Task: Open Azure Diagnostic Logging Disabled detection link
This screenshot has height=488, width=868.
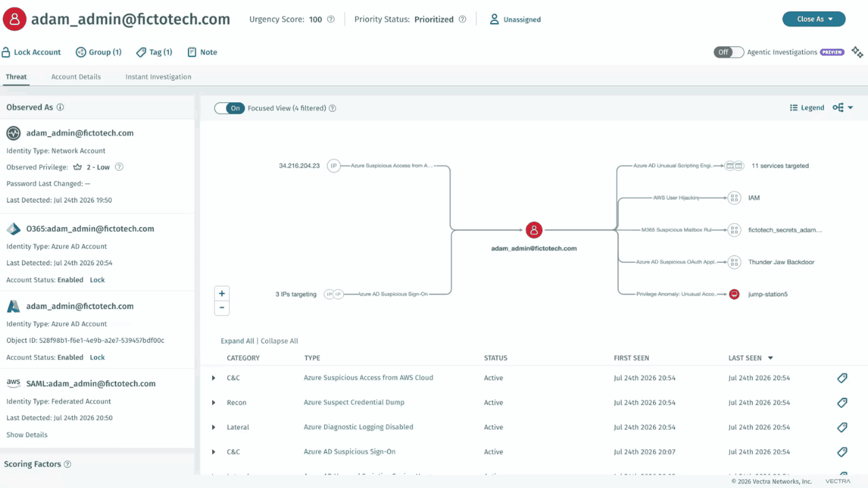Action: (359, 427)
